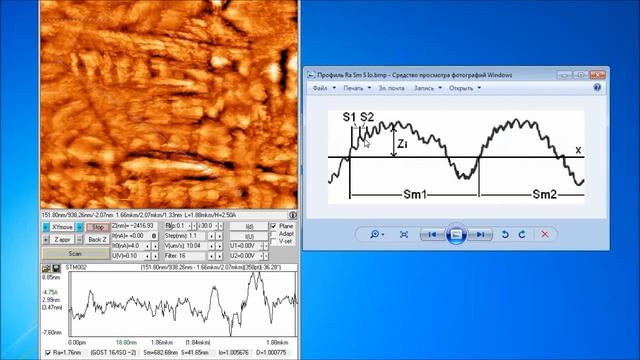The width and height of the screenshot is (640, 360).
Task: Open zoom magnifier in photo viewer
Action: coord(376,234)
